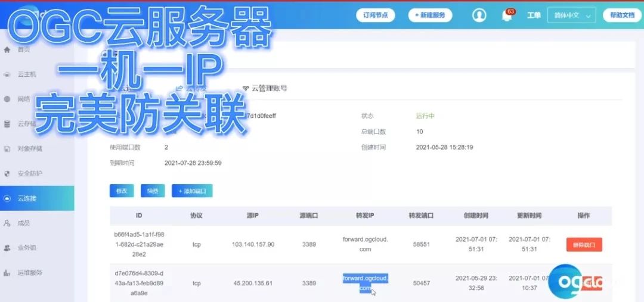Open 安全防护 shield icon in sidebar
The image size is (644, 302).
[x=7, y=173]
